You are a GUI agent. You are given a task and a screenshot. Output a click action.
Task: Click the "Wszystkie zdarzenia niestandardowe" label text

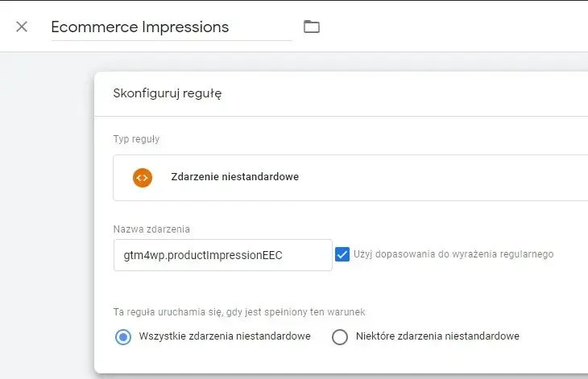[225, 336]
